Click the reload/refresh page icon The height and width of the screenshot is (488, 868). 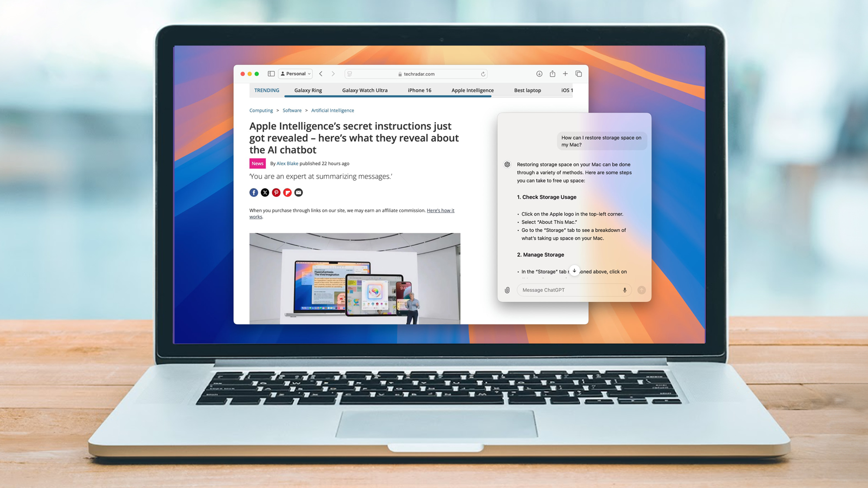[x=483, y=73]
